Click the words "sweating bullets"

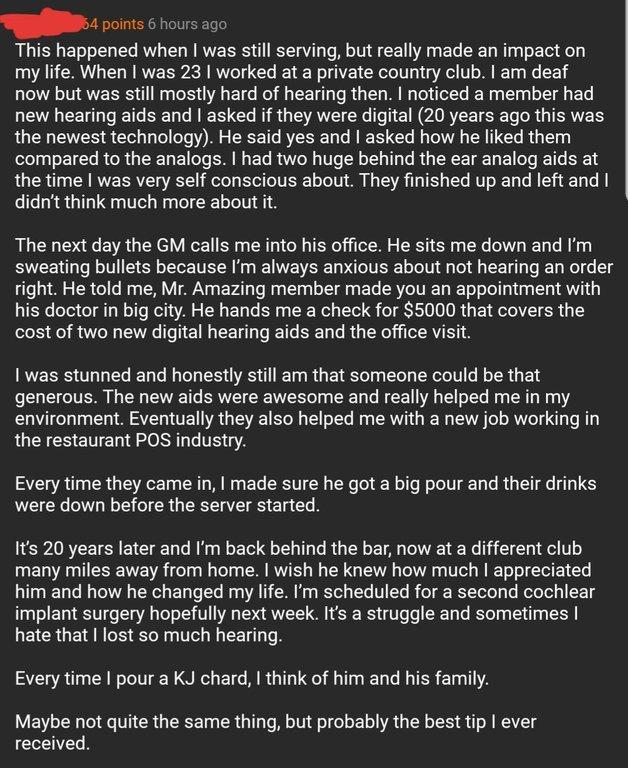[83, 267]
